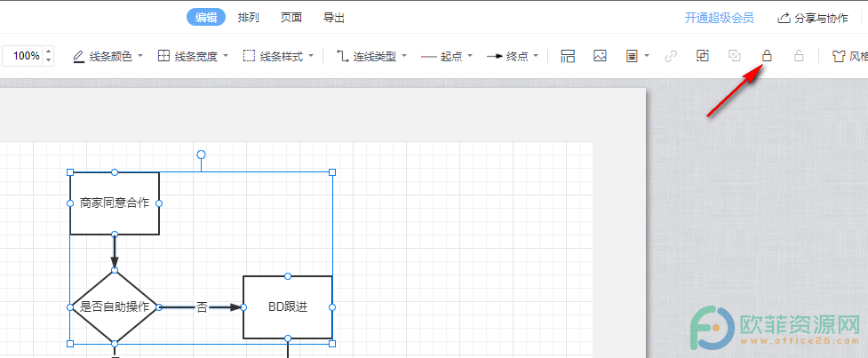The height and width of the screenshot is (358, 868).
Task: Select the 商家同意合作 rectangle shape
Action: [115, 203]
